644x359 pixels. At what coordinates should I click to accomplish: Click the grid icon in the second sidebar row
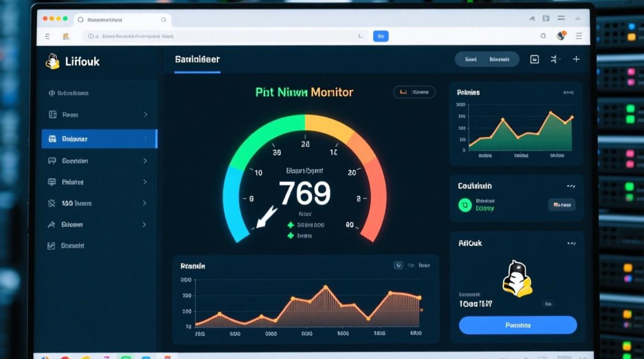tap(53, 115)
